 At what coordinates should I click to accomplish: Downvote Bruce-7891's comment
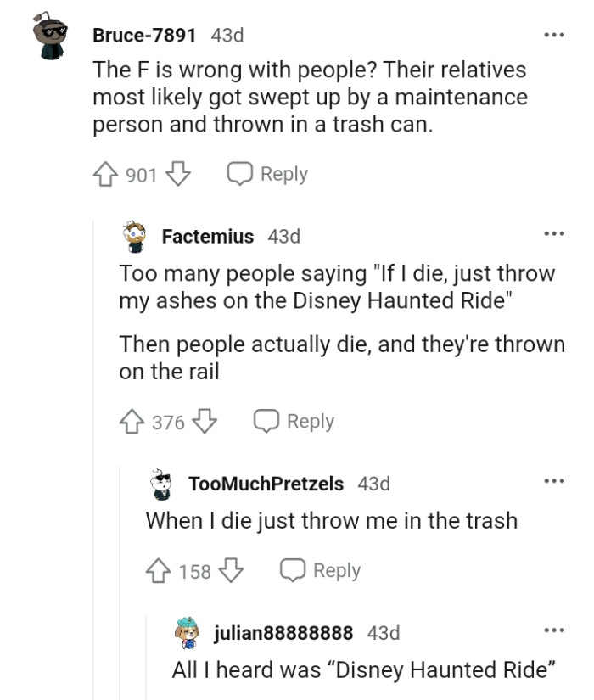(177, 175)
